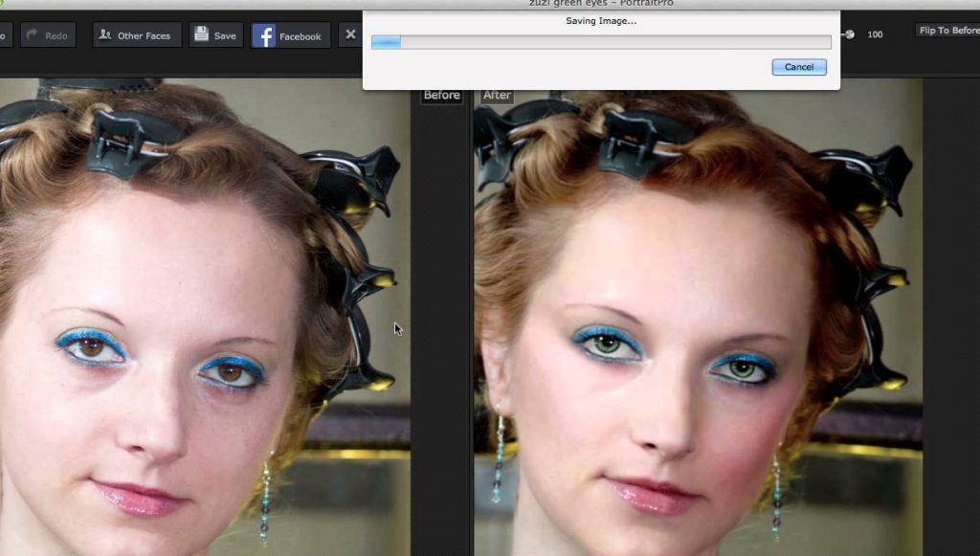Click the zoom value 100
Viewport: 980px width, 556px height.
coord(875,34)
